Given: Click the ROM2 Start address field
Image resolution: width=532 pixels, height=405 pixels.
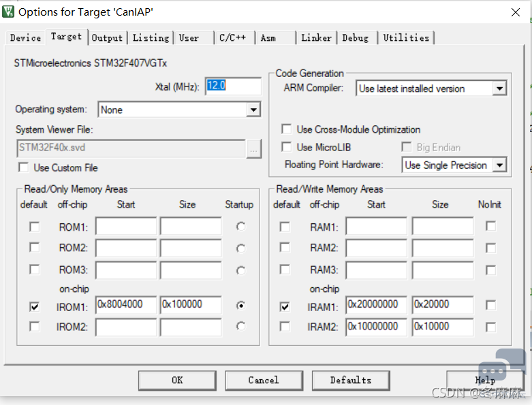Looking at the screenshot, I should pos(126,248).
